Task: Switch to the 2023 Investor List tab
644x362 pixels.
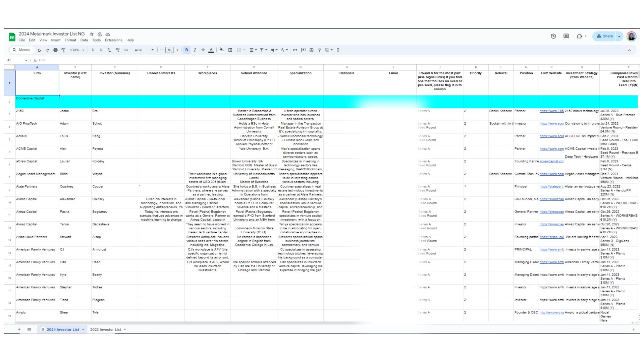Action: (105, 329)
